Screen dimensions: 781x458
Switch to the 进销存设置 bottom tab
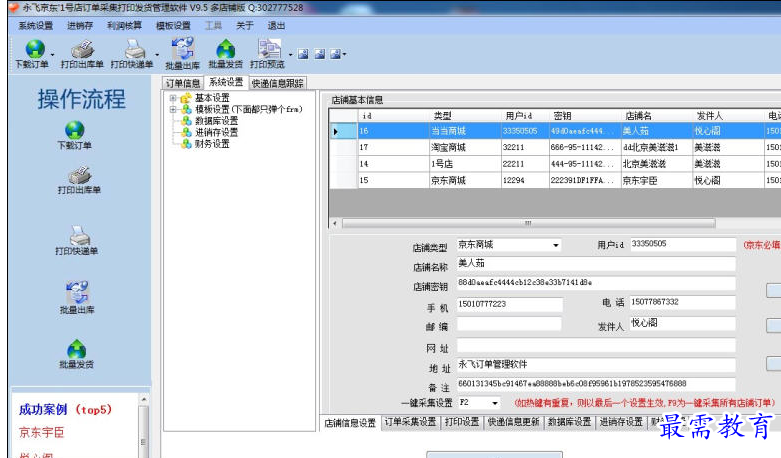(x=621, y=422)
